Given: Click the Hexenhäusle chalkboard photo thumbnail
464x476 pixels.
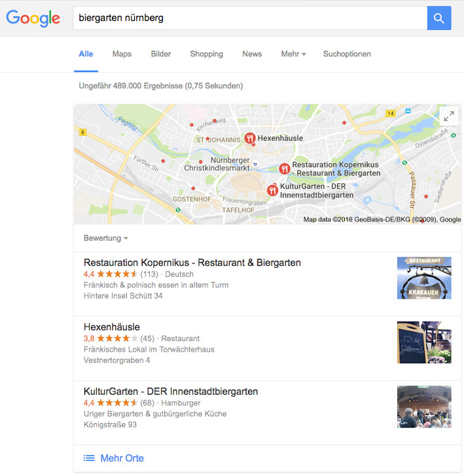Looking at the screenshot, I should [424, 342].
